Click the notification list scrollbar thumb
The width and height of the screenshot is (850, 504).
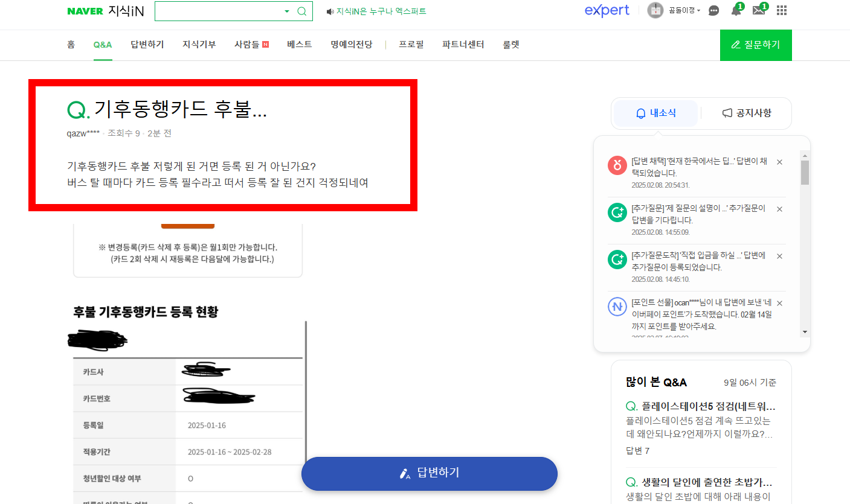(805, 172)
